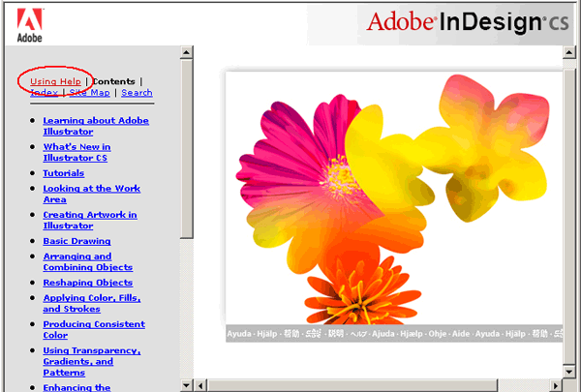The image size is (581, 392).
Task: Click left pane scroll down arrow
Action: click(186, 385)
